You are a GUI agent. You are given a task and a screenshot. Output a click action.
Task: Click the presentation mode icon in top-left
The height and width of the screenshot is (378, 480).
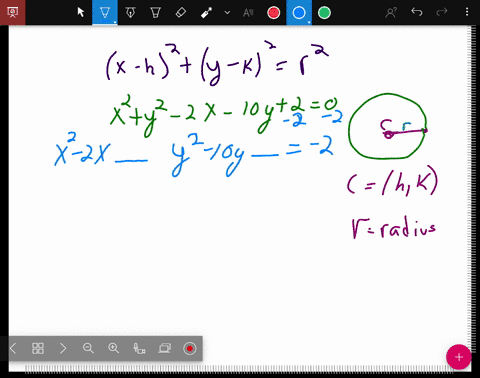(x=12, y=12)
